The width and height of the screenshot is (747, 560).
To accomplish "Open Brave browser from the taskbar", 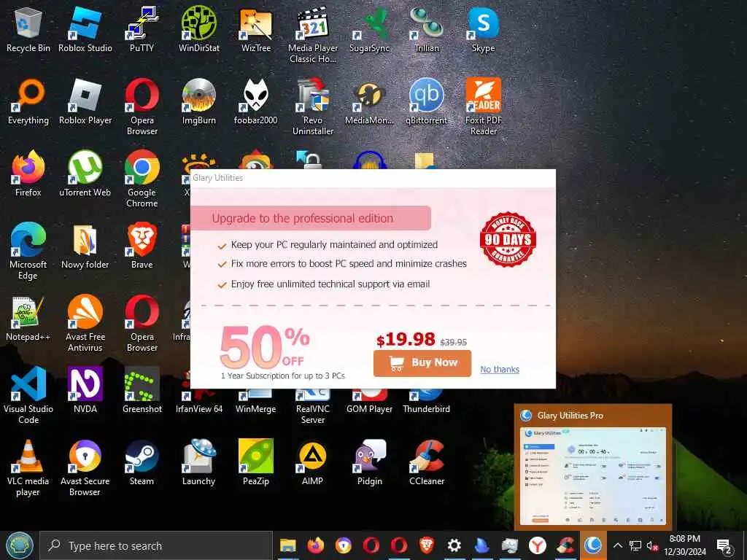I will [426, 545].
